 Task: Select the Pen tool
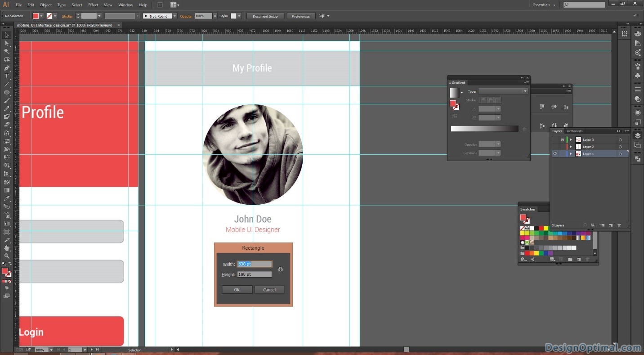point(7,68)
